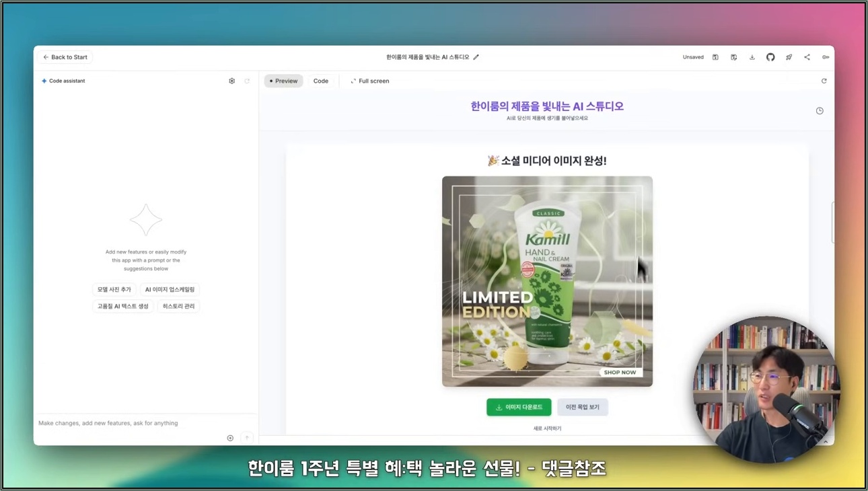The width and height of the screenshot is (868, 491).
Task: Click the green 이미지 다운로드 button
Action: tap(519, 407)
